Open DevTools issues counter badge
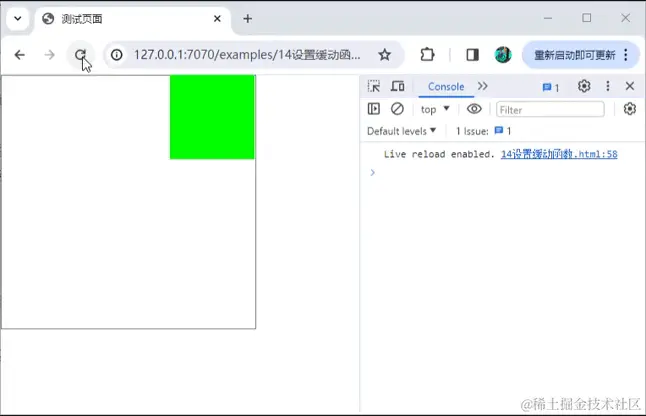Image resolution: width=646 pixels, height=416 pixels. 551,87
